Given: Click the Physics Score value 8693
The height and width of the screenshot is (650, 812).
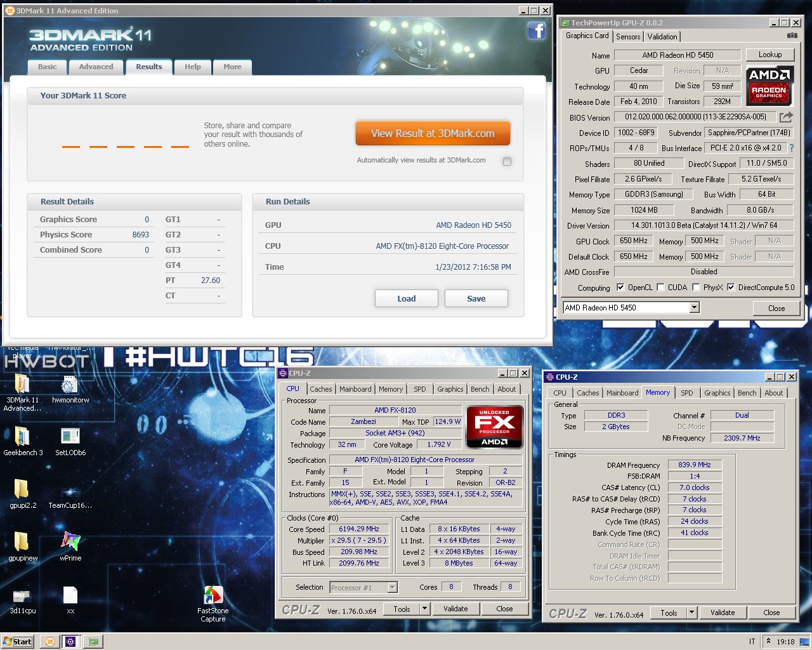Looking at the screenshot, I should click(140, 234).
